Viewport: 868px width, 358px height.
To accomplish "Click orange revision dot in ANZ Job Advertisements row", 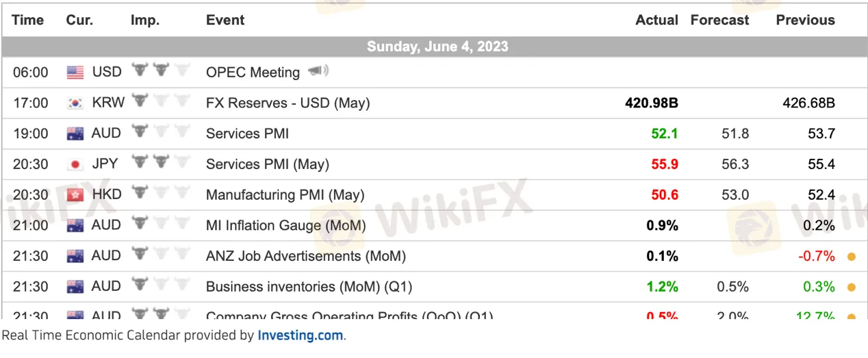I will coord(851,257).
